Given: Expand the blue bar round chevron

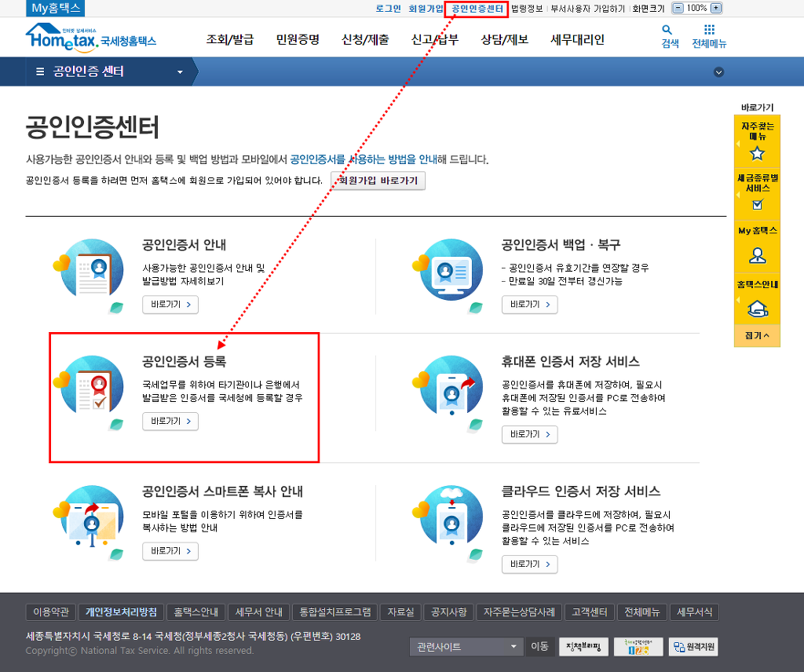Looking at the screenshot, I should (719, 72).
